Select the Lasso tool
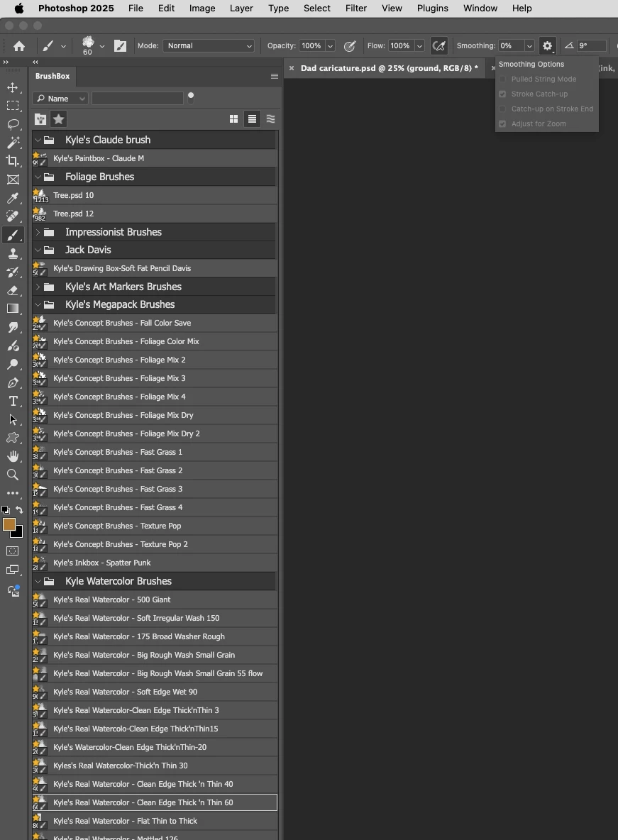 pos(13,124)
